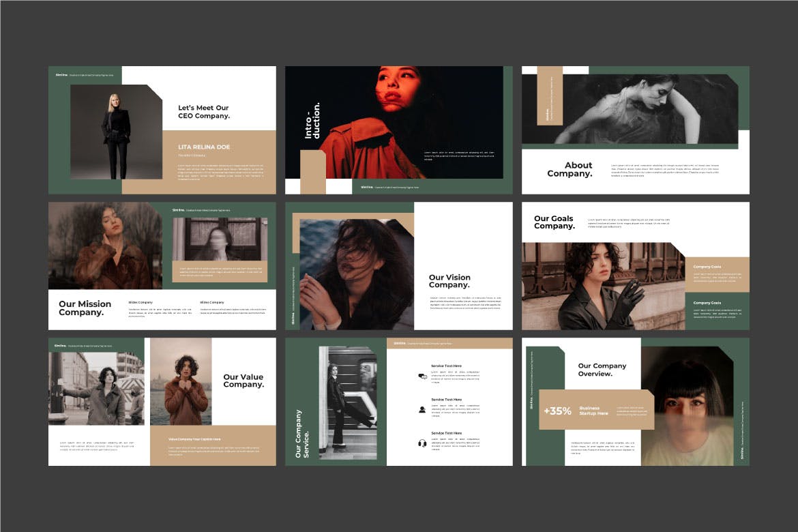Click the black-and-white train station photo
798x532 pixels.
point(347,402)
